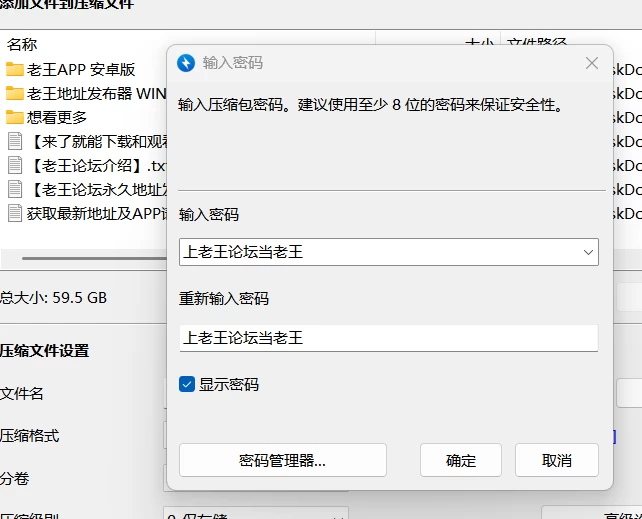
Task: Click the 老王地址发布器 WIN folder name
Action: point(97,94)
